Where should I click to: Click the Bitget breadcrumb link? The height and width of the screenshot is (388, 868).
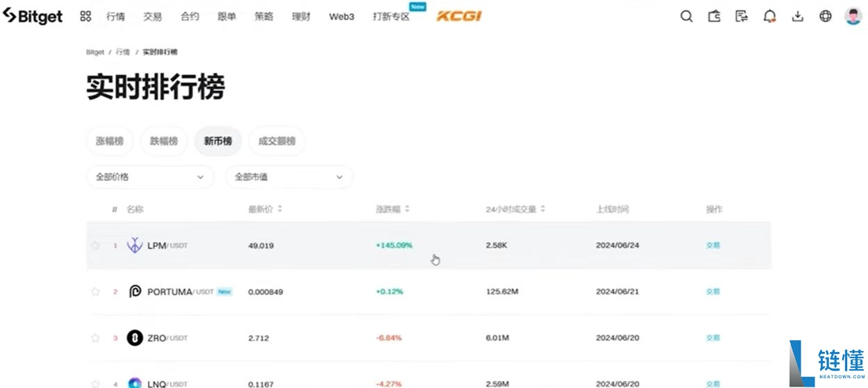(x=95, y=52)
